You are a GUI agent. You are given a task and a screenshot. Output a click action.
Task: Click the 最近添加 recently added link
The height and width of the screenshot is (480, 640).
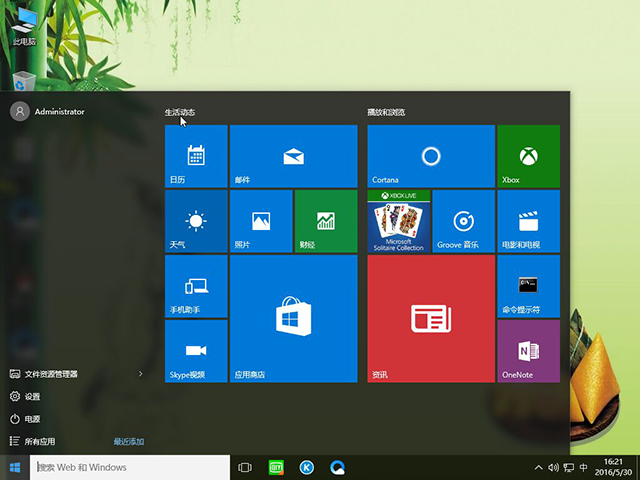[129, 441]
